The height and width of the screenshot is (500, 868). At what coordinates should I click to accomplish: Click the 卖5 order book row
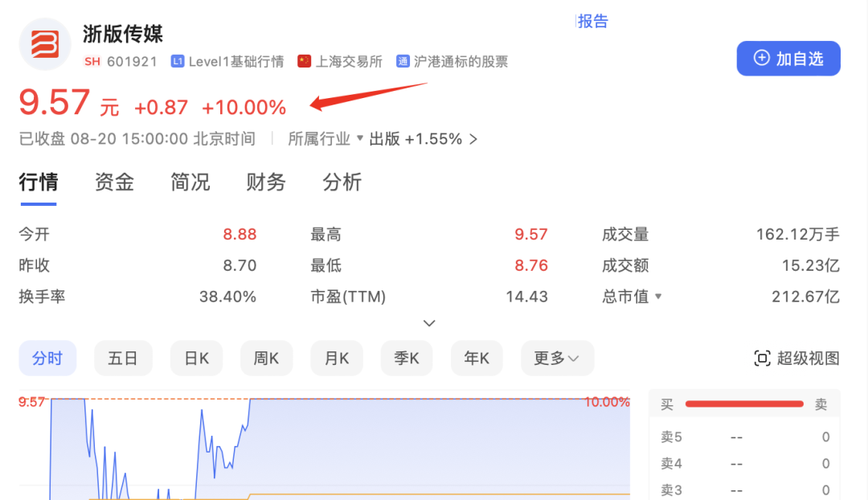(x=744, y=436)
